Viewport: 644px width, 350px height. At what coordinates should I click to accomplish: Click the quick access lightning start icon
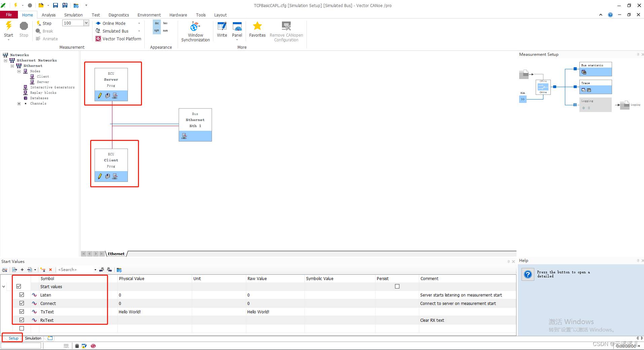coord(15,5)
